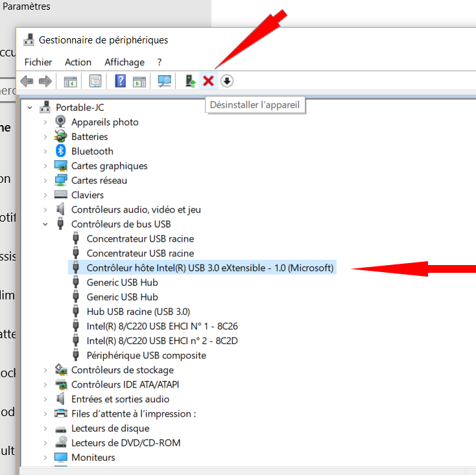Viewport: 476px width, 475px height.
Task: Click the Update driver toolbar icon
Action: (190, 81)
